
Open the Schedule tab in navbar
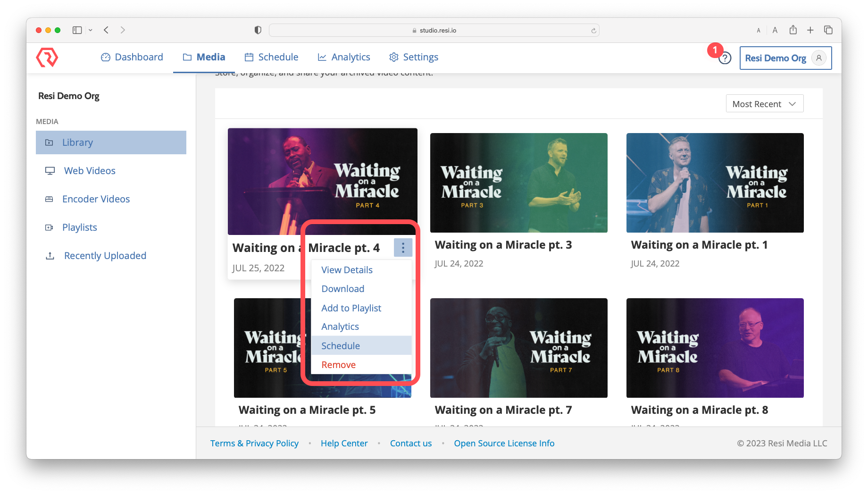[271, 57]
